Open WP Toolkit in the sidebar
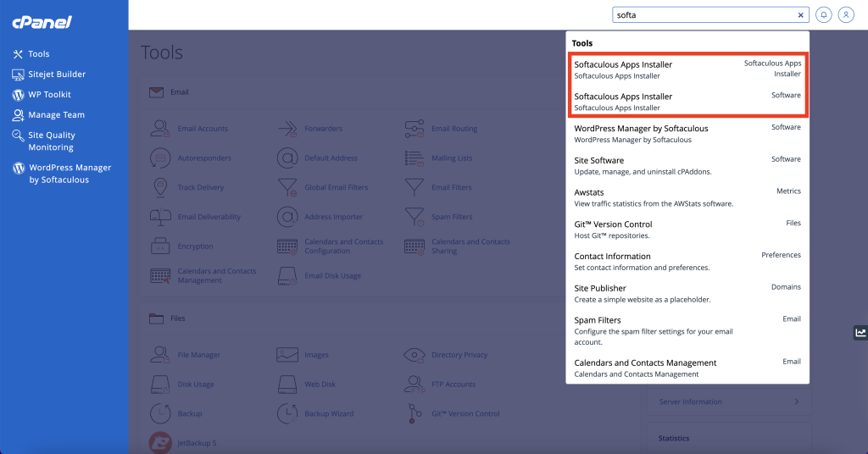 click(42, 95)
